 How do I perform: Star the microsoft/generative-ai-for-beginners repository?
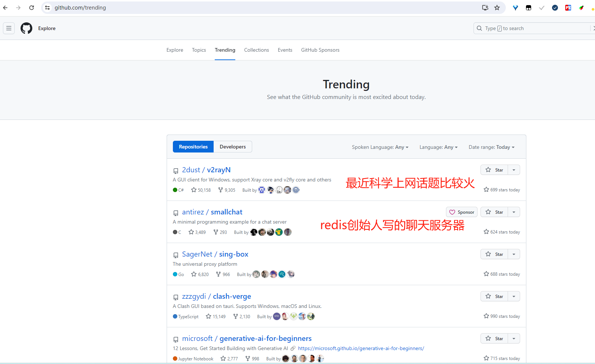494,338
